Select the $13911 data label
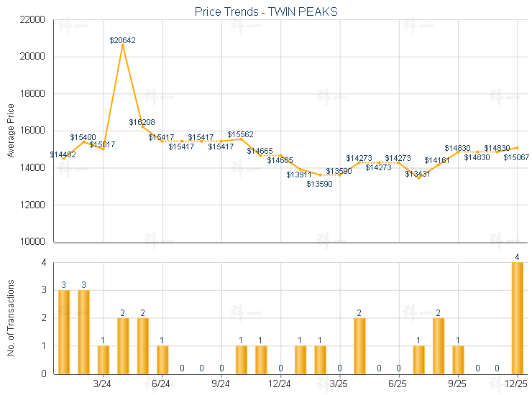Viewport: 532px width, 395px height. (299, 175)
